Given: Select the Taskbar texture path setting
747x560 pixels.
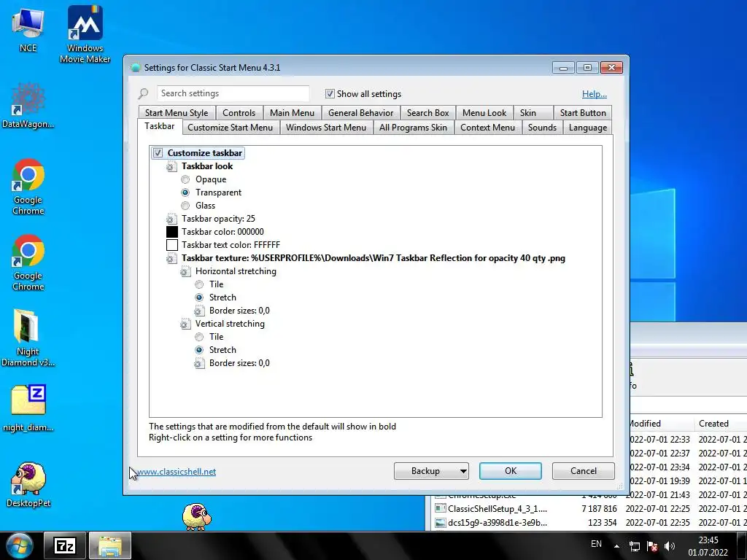Looking at the screenshot, I should point(373,258).
